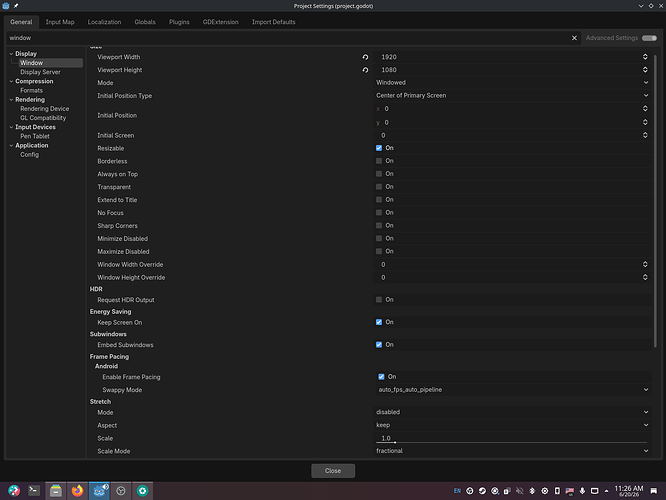Select GL Compatibility in the tree
Viewport: 666px width, 500px height.
[x=43, y=118]
